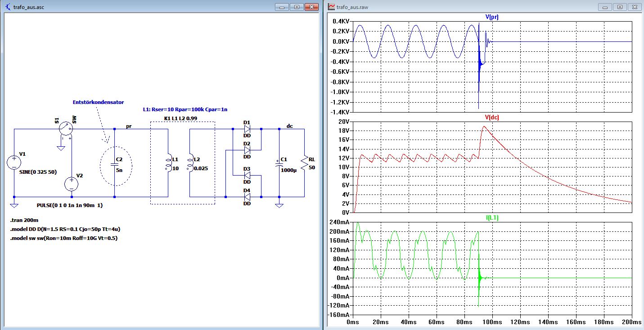
Task: Click the '.tran 200m' directive
Action: click(x=23, y=221)
